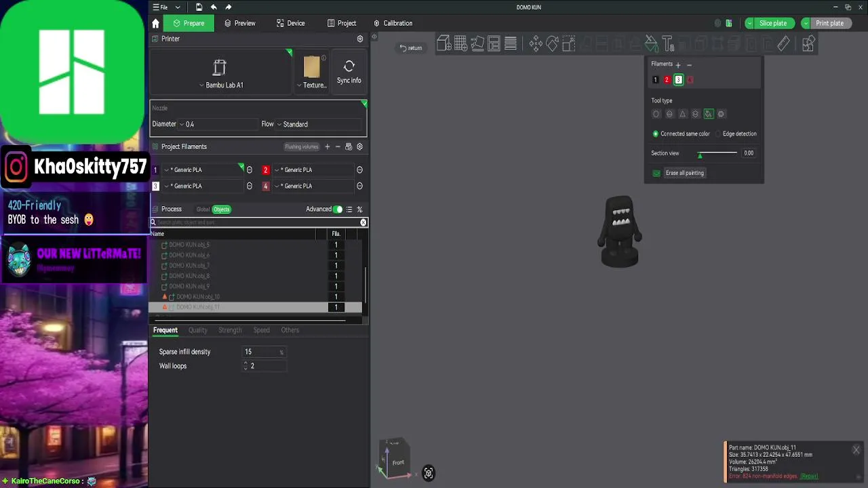The image size is (868, 488).
Task: Select the Gap fill tool type
Action: 721,114
